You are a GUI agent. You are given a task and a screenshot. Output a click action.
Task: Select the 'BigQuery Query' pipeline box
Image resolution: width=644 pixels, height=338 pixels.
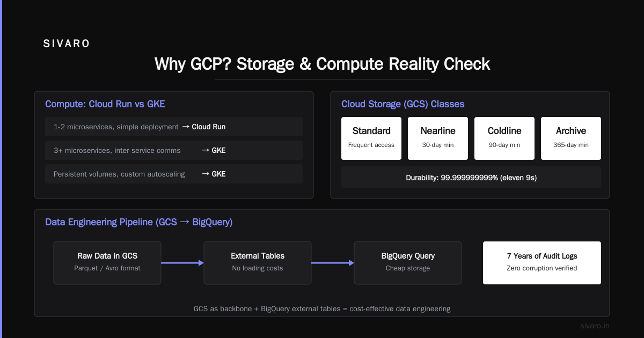tap(408, 263)
